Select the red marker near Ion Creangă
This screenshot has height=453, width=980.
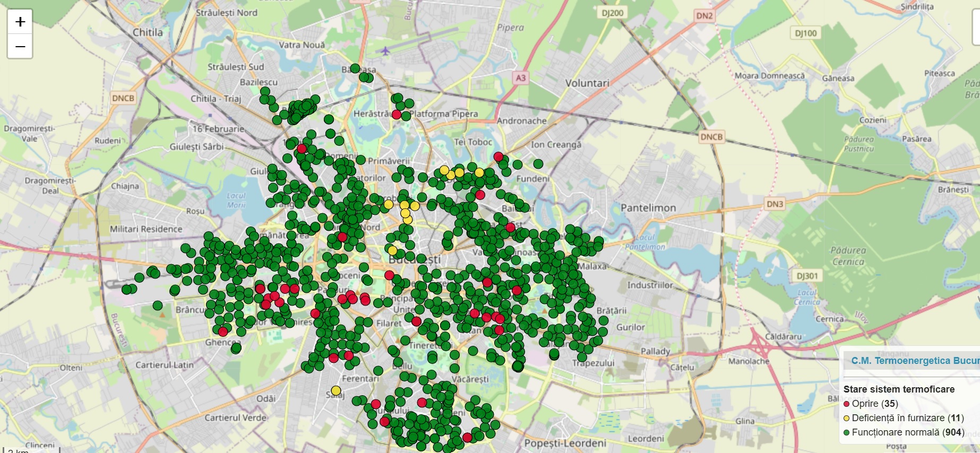coord(498,156)
